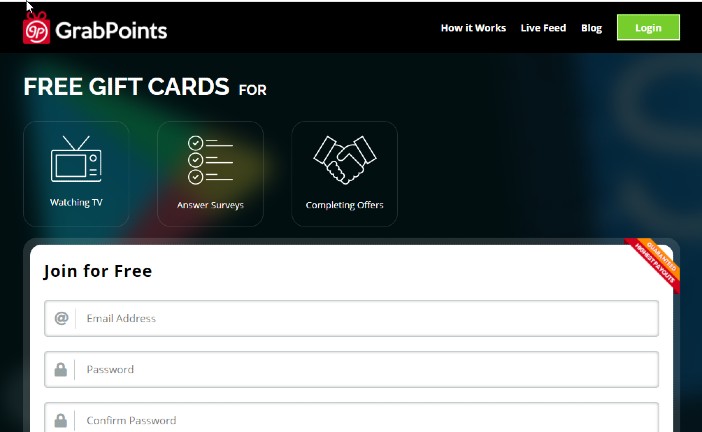The width and height of the screenshot is (702, 432).
Task: Click the green Login button
Action: [x=648, y=27]
